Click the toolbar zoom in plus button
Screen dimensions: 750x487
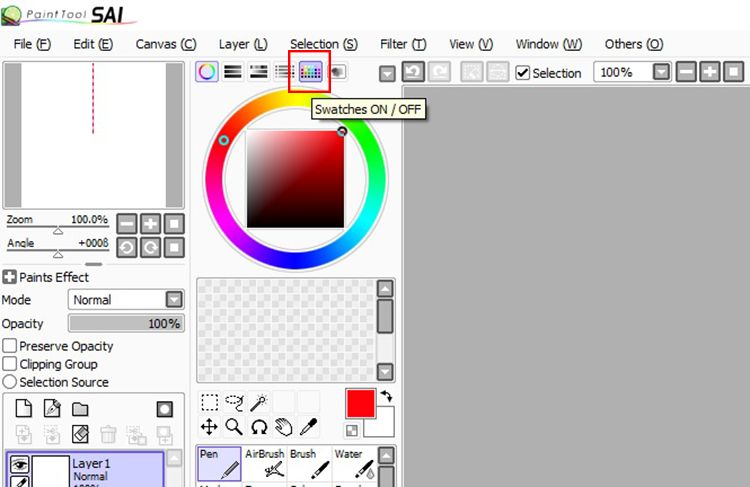[710, 72]
